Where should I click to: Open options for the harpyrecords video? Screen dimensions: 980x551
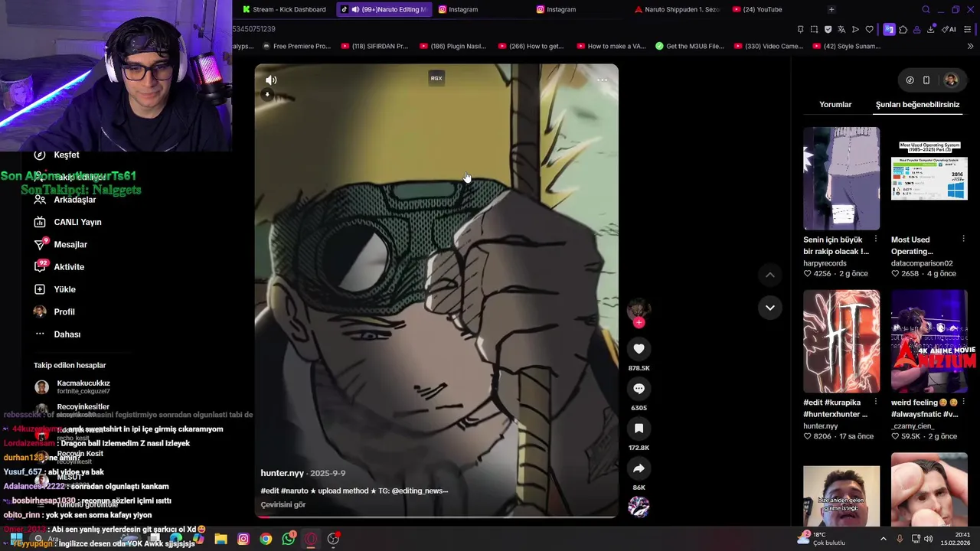[876, 240]
